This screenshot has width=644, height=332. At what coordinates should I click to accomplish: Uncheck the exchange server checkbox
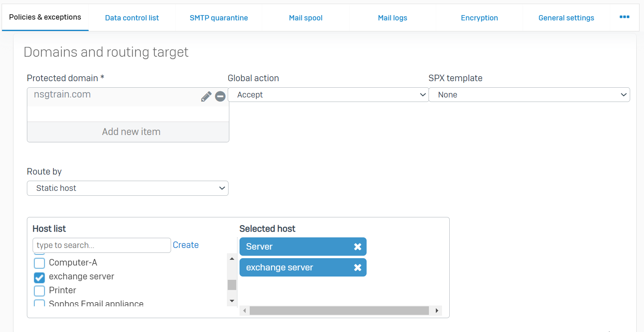tap(40, 277)
